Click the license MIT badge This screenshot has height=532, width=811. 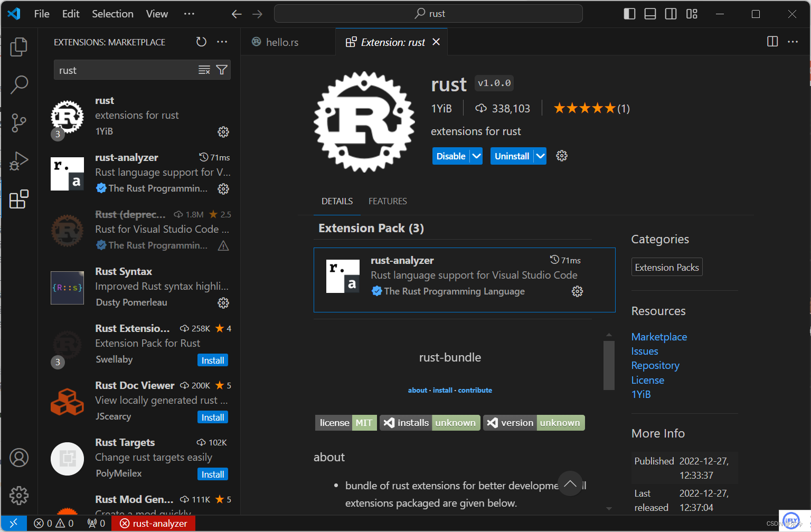coord(346,423)
